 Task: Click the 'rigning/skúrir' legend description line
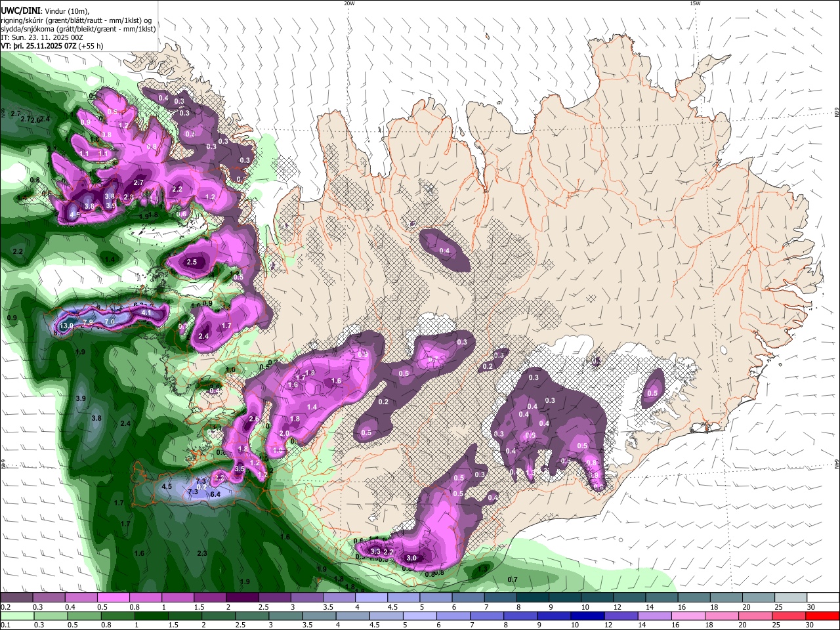pyautogui.click(x=75, y=20)
